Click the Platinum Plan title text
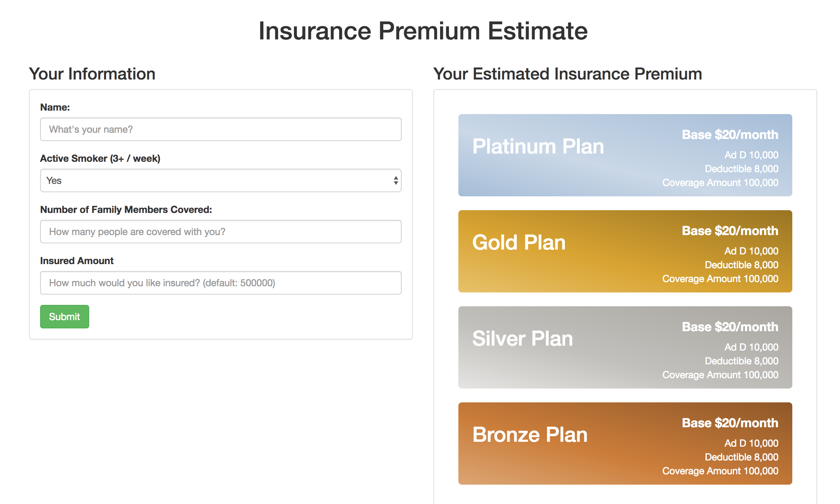840x504 pixels. 538,147
